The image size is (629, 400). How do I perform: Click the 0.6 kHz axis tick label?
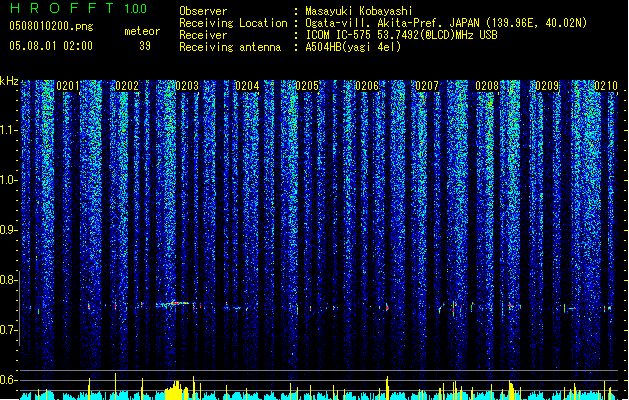pyautogui.click(x=7, y=380)
